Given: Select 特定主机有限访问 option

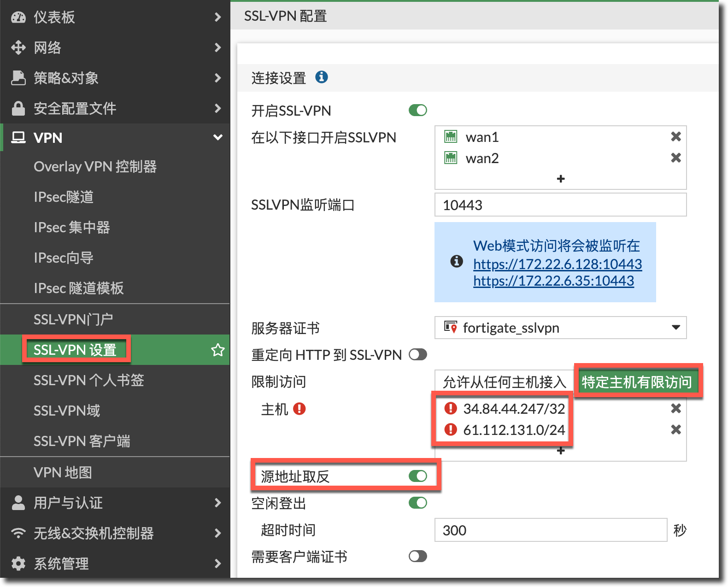Looking at the screenshot, I should pos(637,382).
